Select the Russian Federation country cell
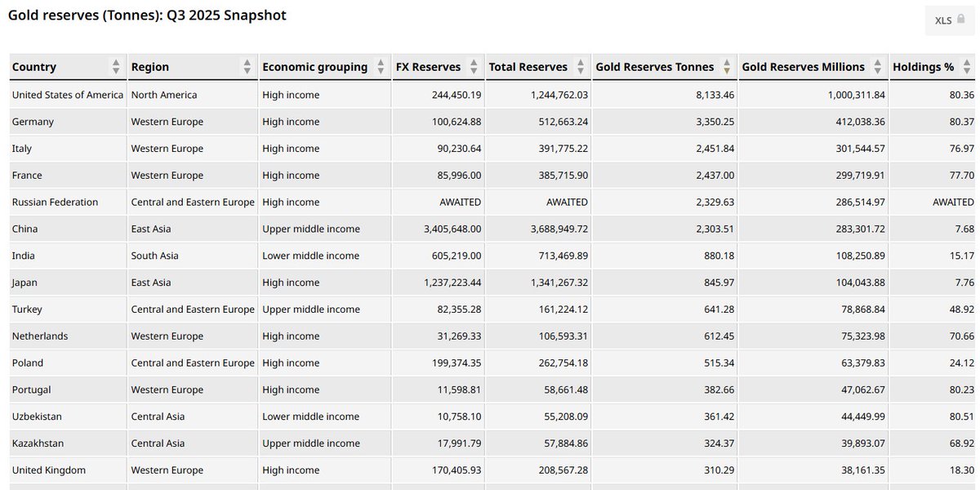 (55, 202)
